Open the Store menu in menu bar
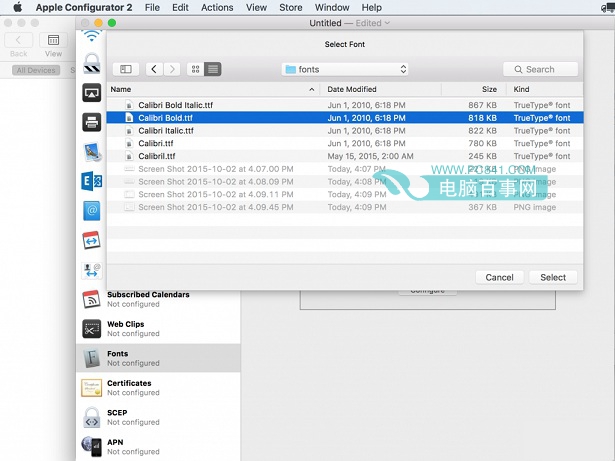This screenshot has height=461, width=615. click(x=290, y=7)
